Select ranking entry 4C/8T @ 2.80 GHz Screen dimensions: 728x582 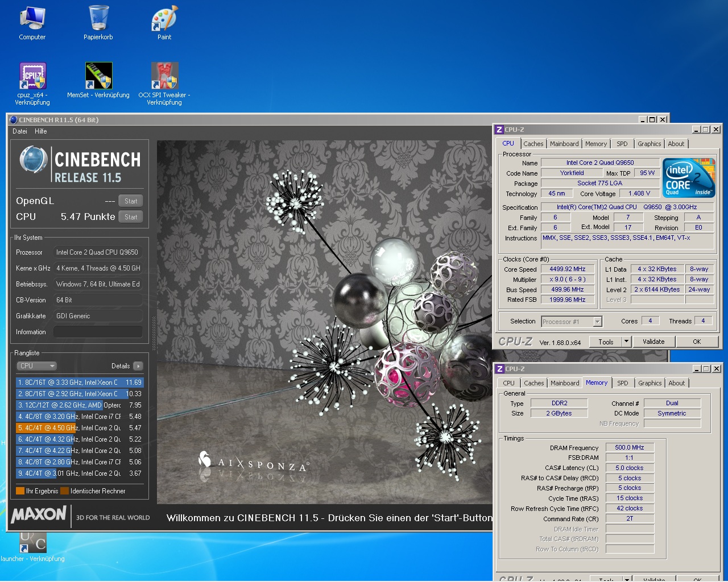tap(80, 462)
